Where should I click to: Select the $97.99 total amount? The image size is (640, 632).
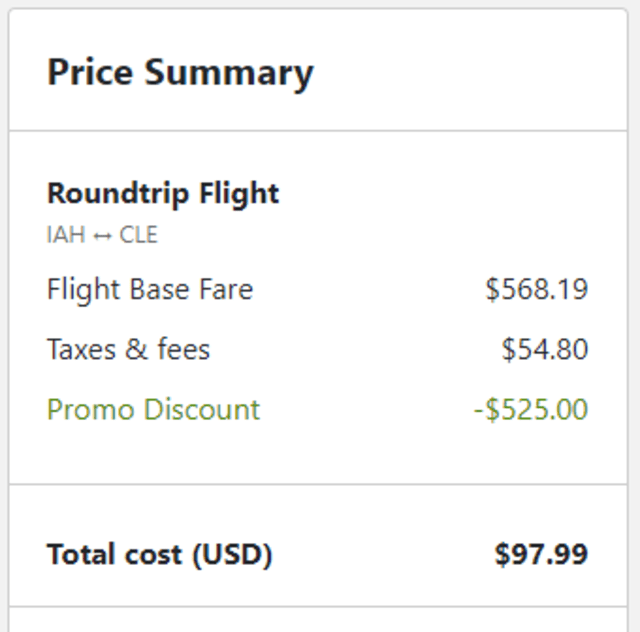pyautogui.click(x=541, y=554)
